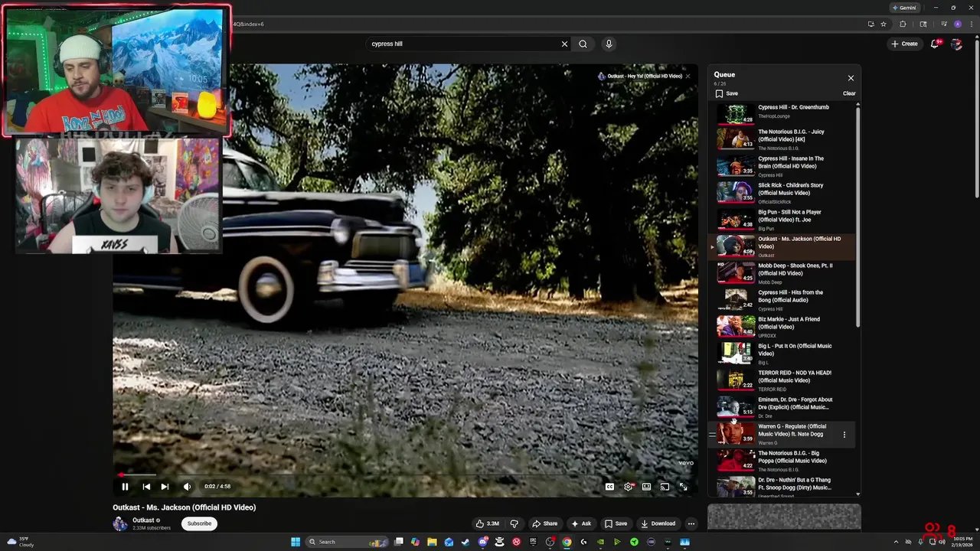Screen dimensions: 980x551
Task: Play Notorious B.I.G. - Juicy from queue
Action: click(x=781, y=139)
